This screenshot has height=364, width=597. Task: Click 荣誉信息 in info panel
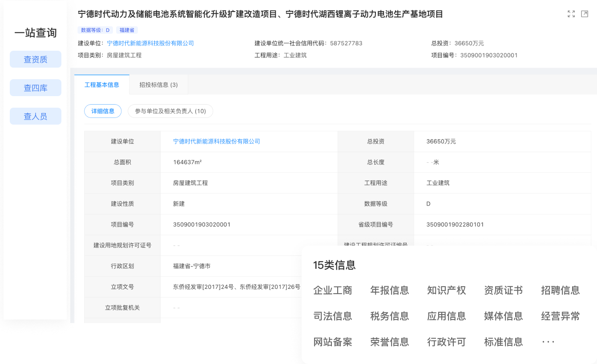390,342
